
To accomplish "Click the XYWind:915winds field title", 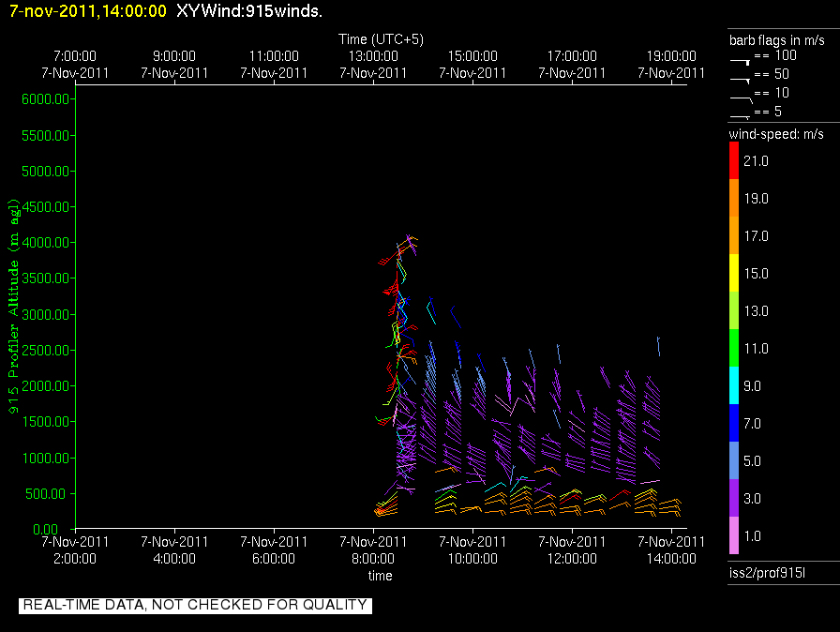I will (x=249, y=10).
